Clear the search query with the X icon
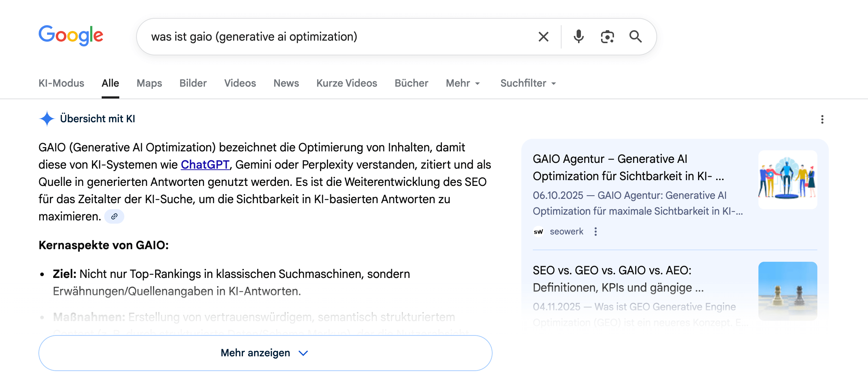Viewport: 868px width, 384px height. coord(543,36)
